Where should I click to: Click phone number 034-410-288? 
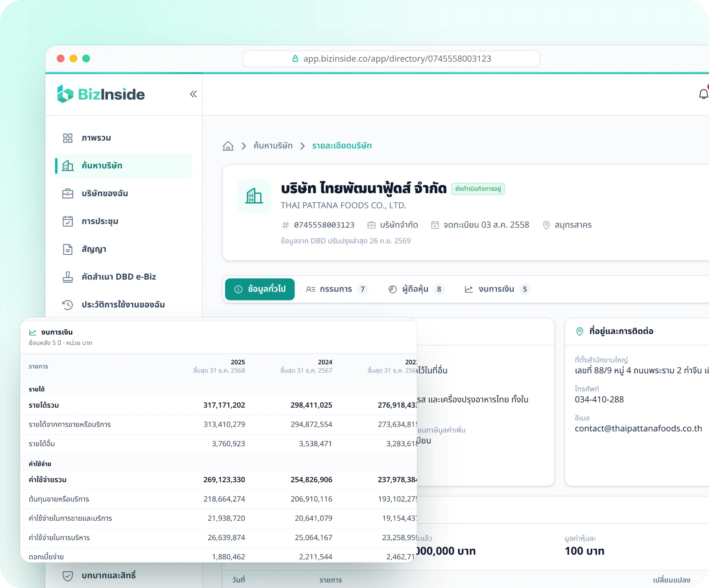599,400
